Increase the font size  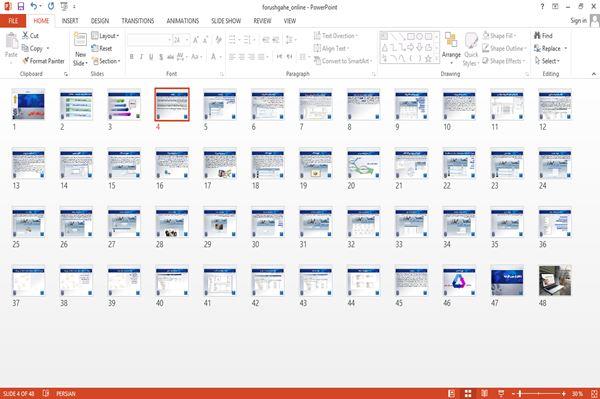click(196, 40)
